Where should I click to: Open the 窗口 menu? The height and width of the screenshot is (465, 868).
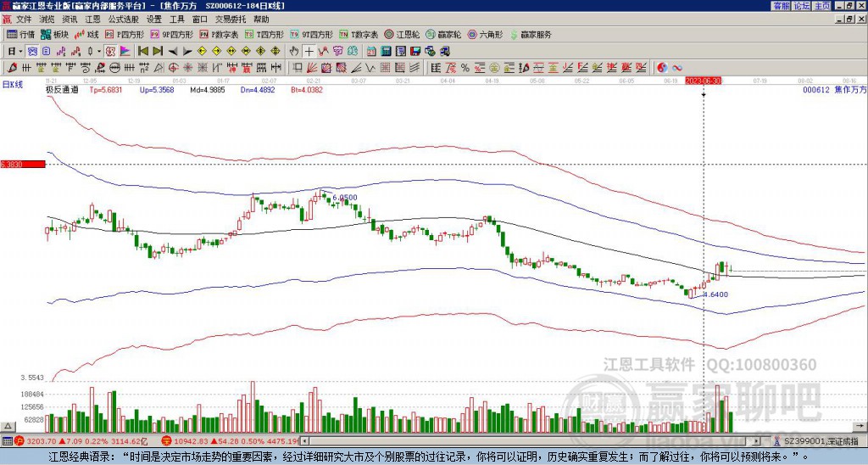click(x=200, y=20)
